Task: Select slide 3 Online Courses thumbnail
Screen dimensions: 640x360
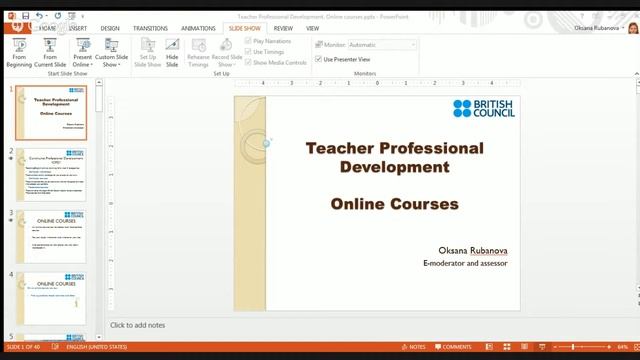Action: tap(51, 237)
